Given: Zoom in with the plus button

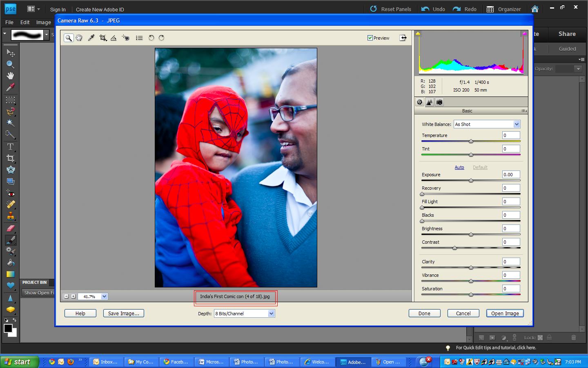Looking at the screenshot, I should pos(73,296).
